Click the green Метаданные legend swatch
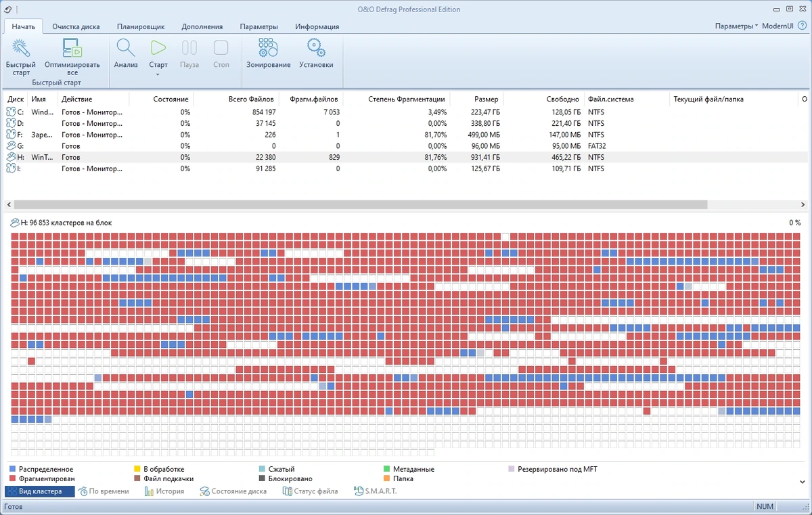Image resolution: width=812 pixels, height=515 pixels. click(386, 469)
